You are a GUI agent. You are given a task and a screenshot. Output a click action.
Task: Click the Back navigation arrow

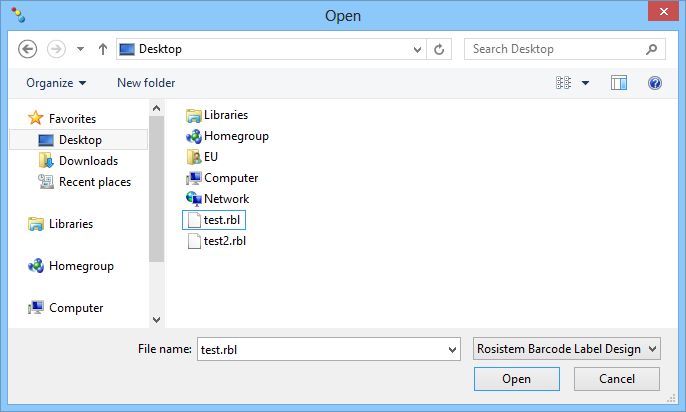27,49
